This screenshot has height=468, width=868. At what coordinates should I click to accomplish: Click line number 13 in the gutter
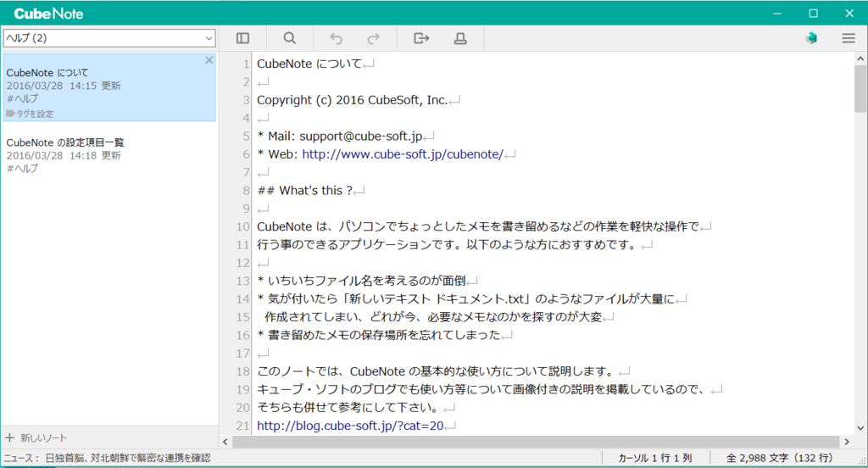(x=243, y=281)
